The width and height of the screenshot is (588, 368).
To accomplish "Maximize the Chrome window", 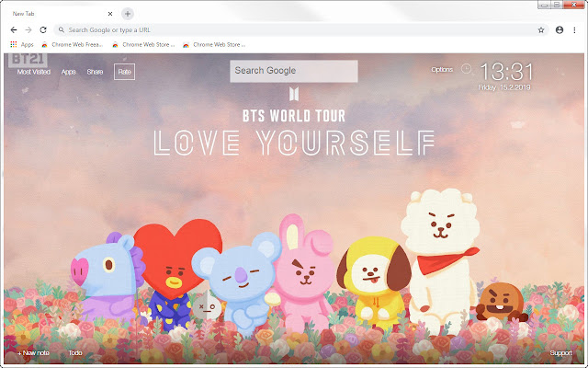I will [x=557, y=5].
